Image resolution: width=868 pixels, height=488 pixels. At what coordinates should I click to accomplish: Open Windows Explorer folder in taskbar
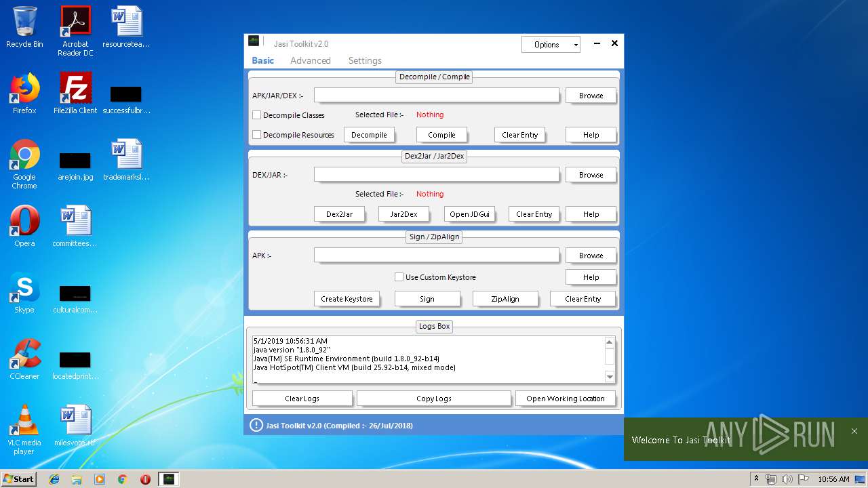click(x=77, y=479)
